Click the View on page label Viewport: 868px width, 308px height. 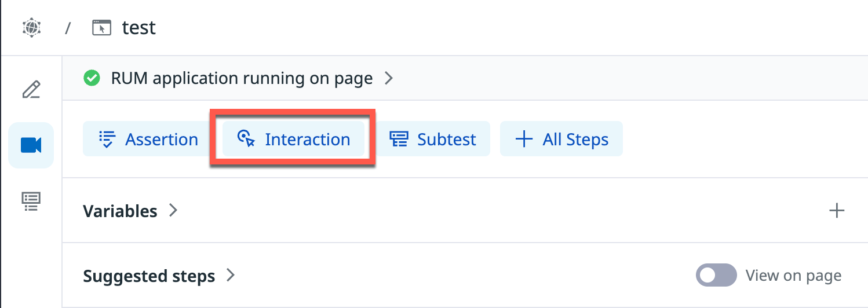793,276
